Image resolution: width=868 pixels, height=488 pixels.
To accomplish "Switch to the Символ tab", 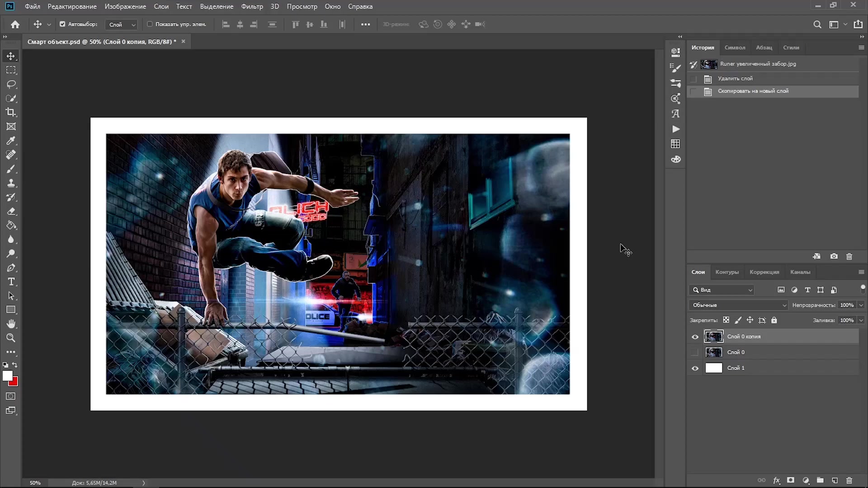I will click(x=735, y=47).
